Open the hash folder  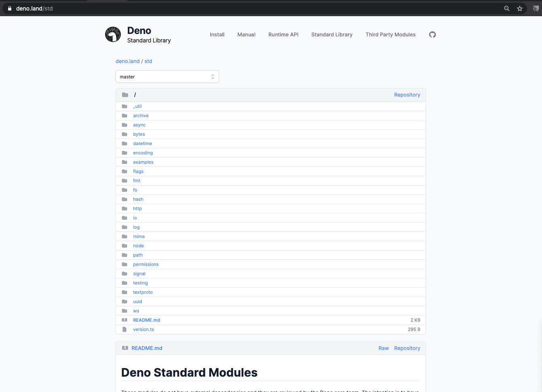[138, 199]
